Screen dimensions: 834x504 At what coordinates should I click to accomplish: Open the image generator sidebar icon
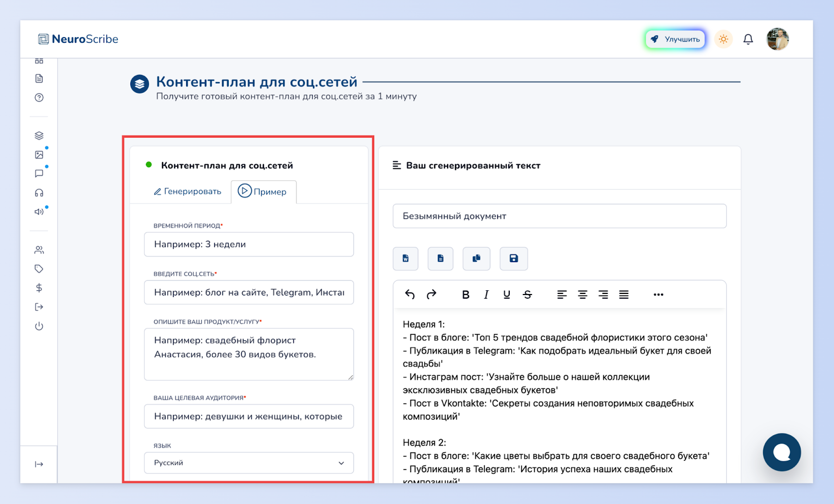point(39,155)
